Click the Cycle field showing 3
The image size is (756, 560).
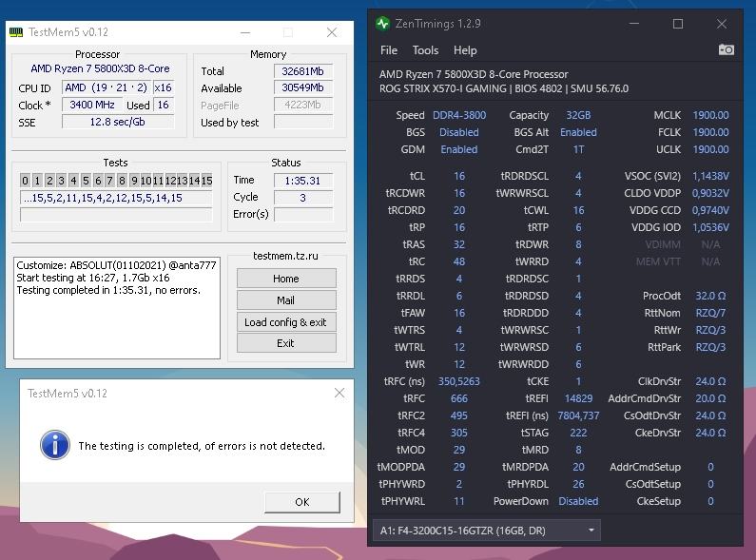(302, 198)
